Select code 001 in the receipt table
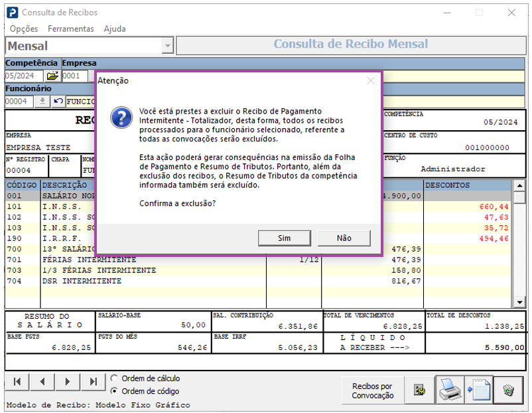Viewport: 532px width, 413px height. [14, 196]
